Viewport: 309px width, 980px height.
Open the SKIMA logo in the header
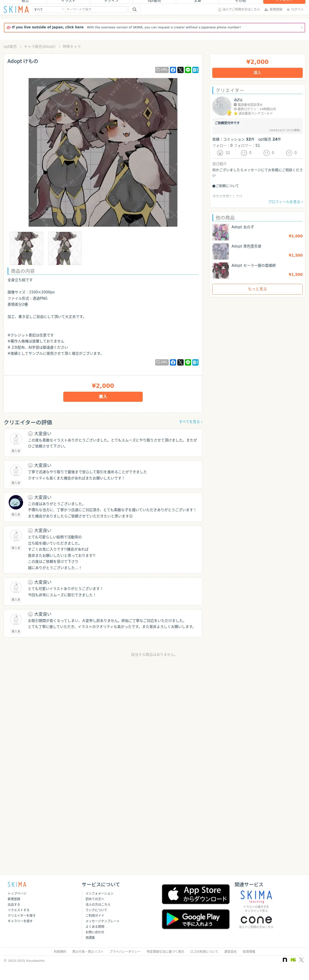pos(16,10)
